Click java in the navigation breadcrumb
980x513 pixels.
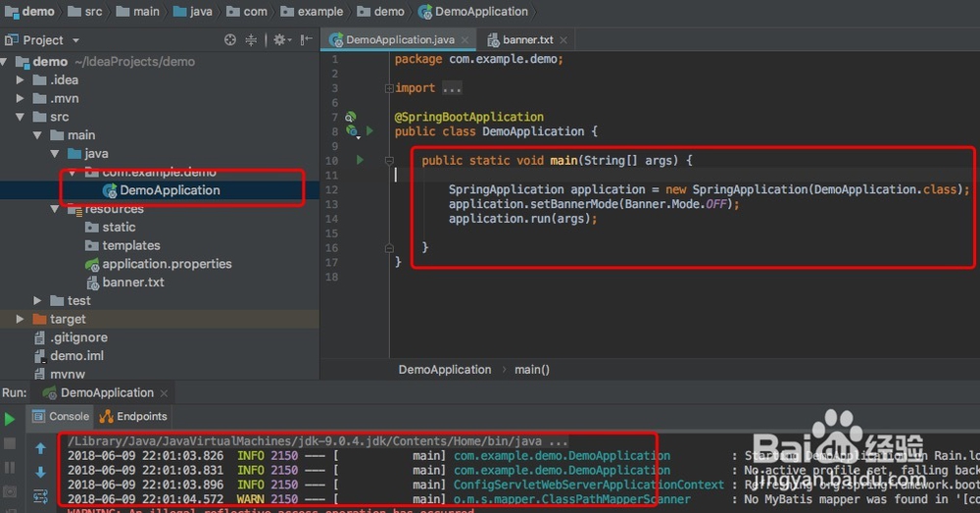click(192, 11)
